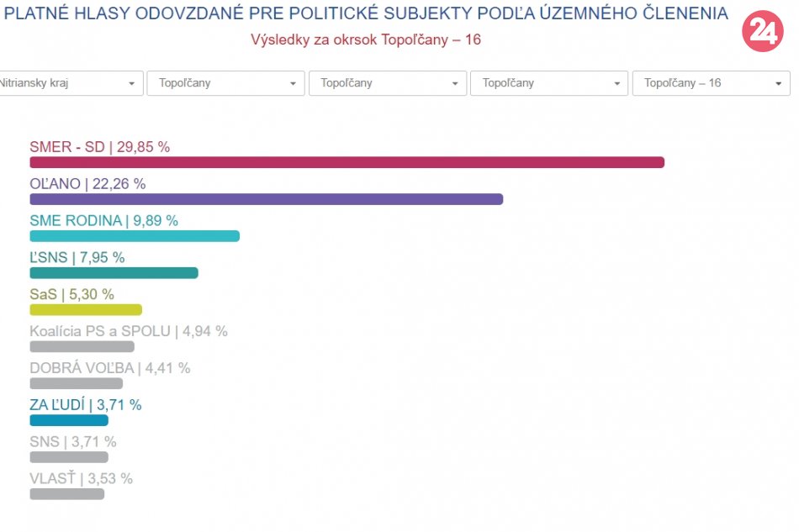Select the SME RODINA turquoise bar
Screen dimensions: 799x532
click(135, 236)
